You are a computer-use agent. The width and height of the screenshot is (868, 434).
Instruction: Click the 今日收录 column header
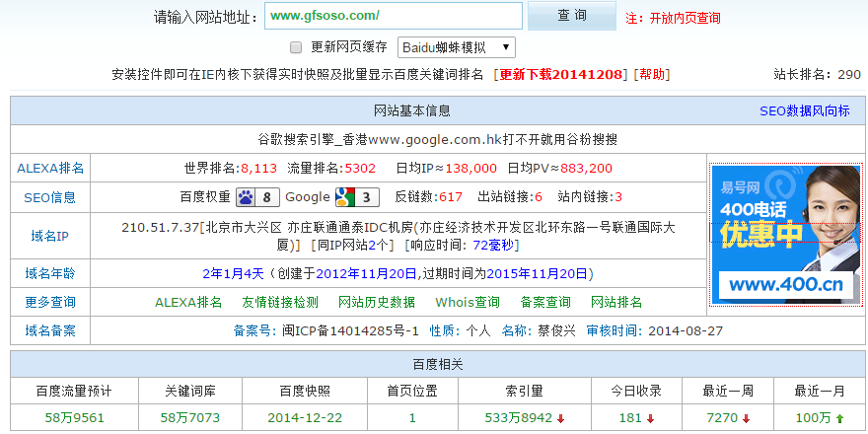[x=636, y=392]
